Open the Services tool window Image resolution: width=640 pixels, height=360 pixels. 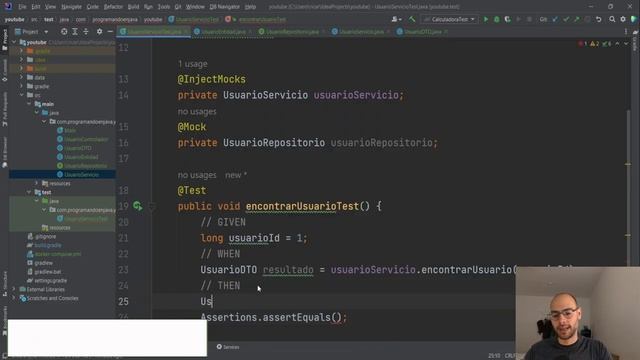point(228,347)
